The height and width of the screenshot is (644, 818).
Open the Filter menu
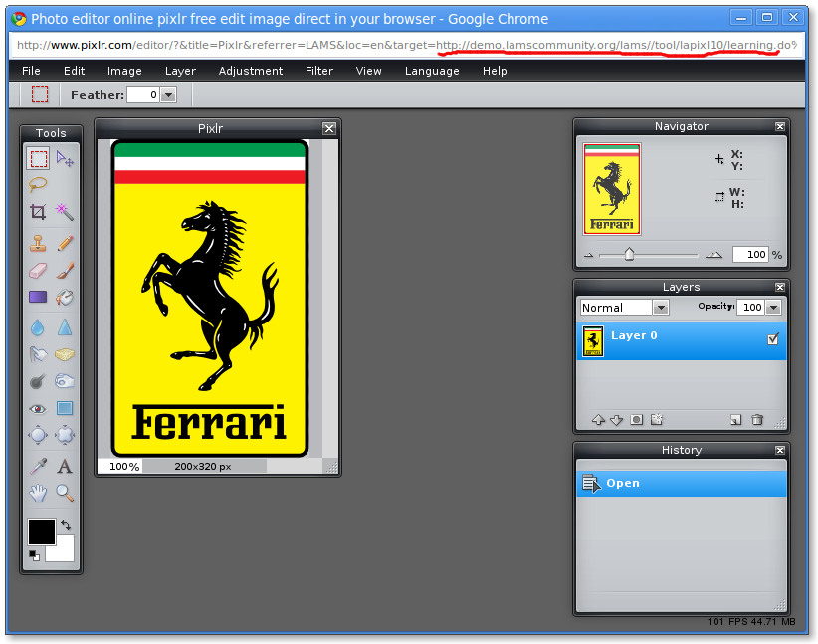click(x=319, y=71)
